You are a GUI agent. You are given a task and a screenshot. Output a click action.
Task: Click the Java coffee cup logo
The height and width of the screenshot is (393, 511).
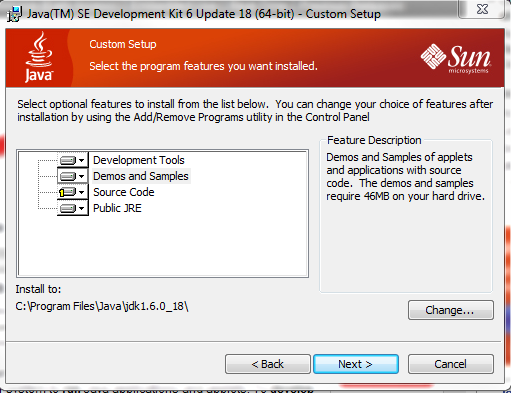tap(39, 57)
